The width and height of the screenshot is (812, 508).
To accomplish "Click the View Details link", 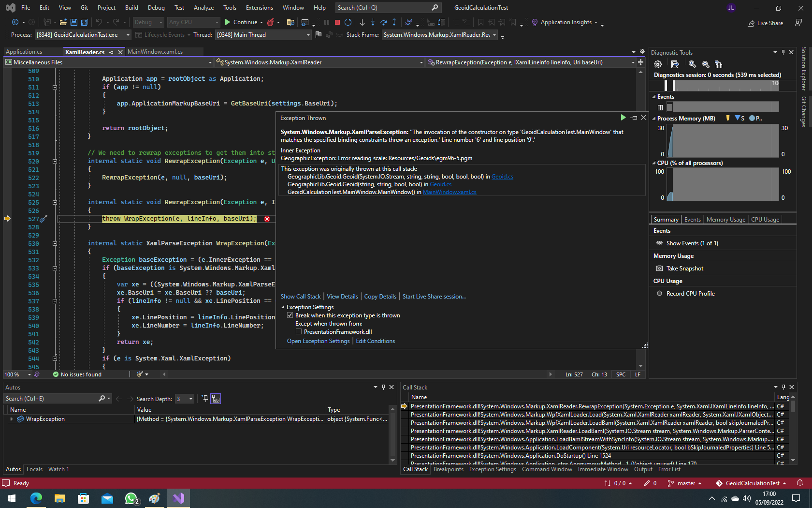I will [342, 297].
